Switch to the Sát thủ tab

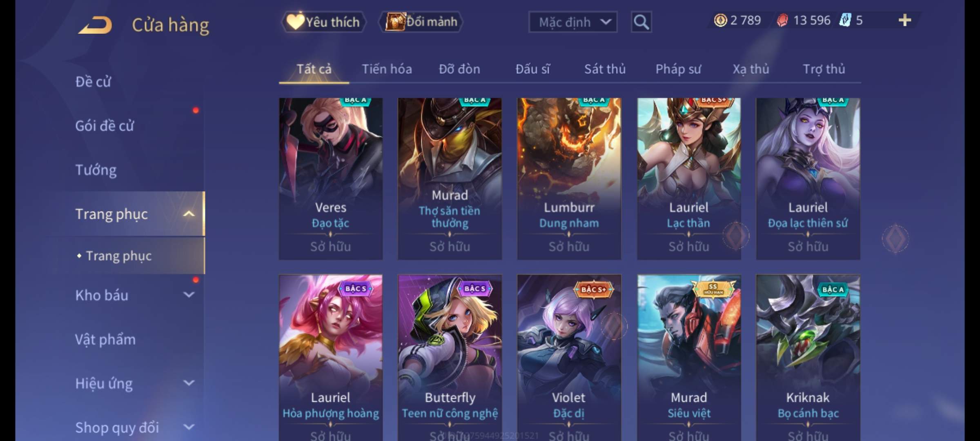click(605, 69)
